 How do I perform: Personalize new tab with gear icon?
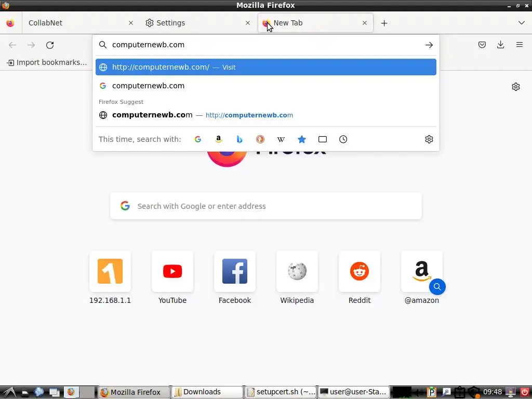point(516,87)
